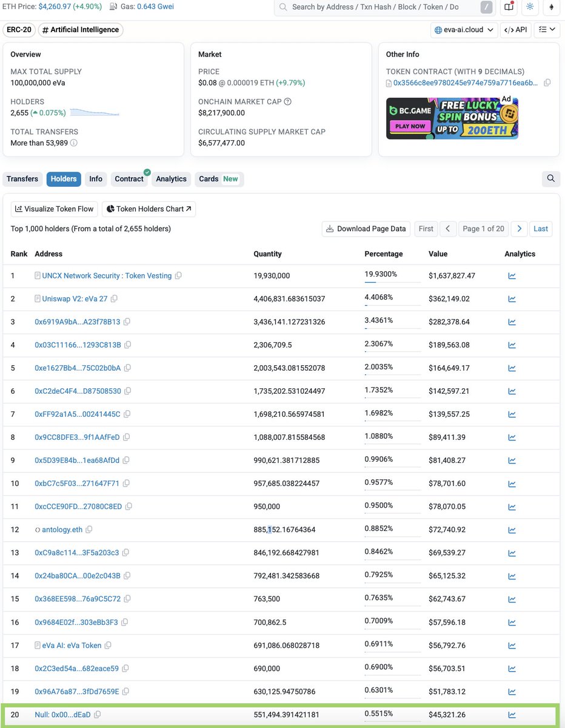This screenshot has height=728, width=565.
Task: Jump to the Last page
Action: pyautogui.click(x=541, y=229)
